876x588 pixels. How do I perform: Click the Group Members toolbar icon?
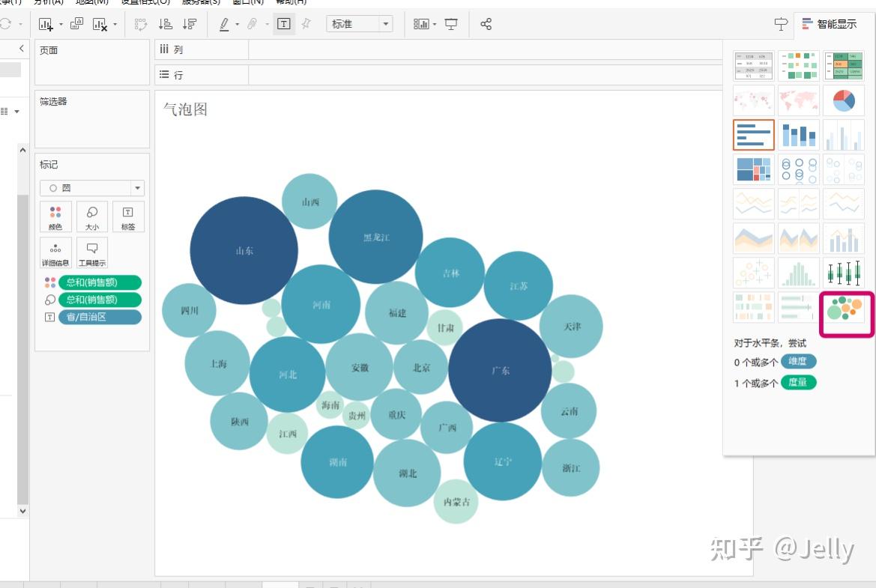click(141, 24)
